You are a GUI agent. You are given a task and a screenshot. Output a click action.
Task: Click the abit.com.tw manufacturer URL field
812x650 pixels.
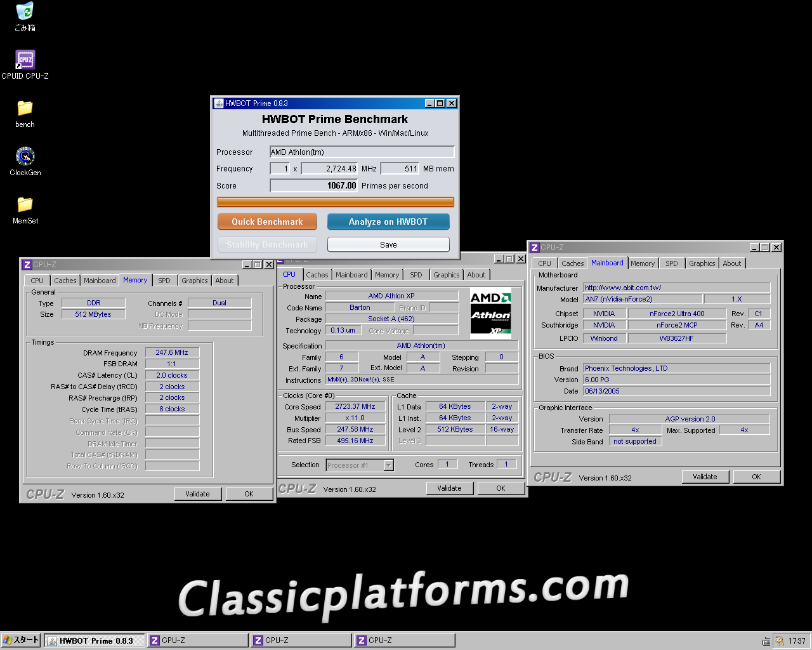pyautogui.click(x=676, y=288)
